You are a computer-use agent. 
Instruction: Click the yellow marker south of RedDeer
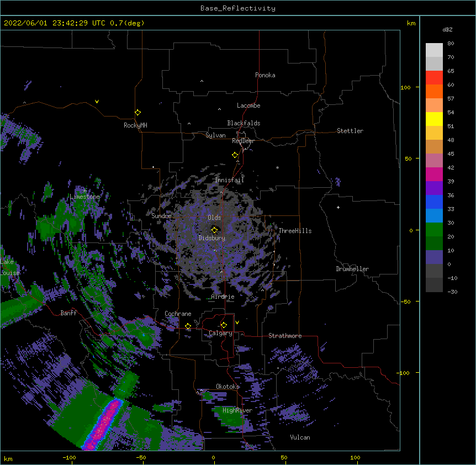point(235,155)
